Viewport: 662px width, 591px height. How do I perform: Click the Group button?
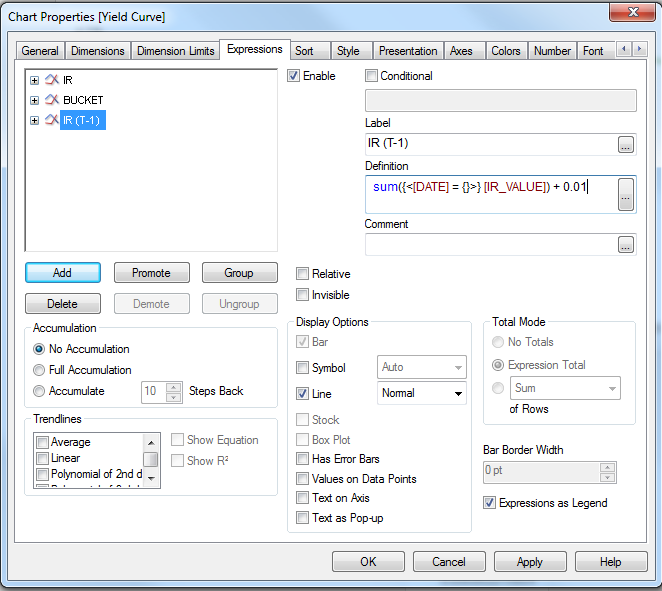[x=239, y=273]
